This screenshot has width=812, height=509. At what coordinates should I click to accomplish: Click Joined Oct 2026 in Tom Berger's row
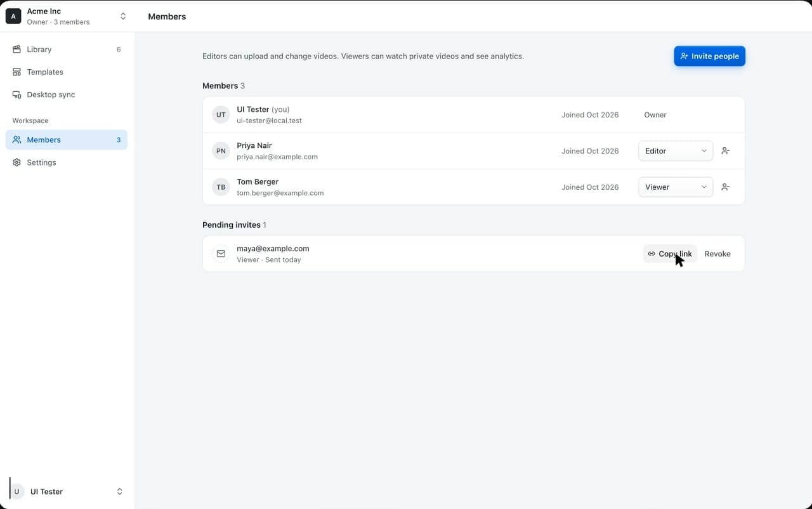(590, 187)
